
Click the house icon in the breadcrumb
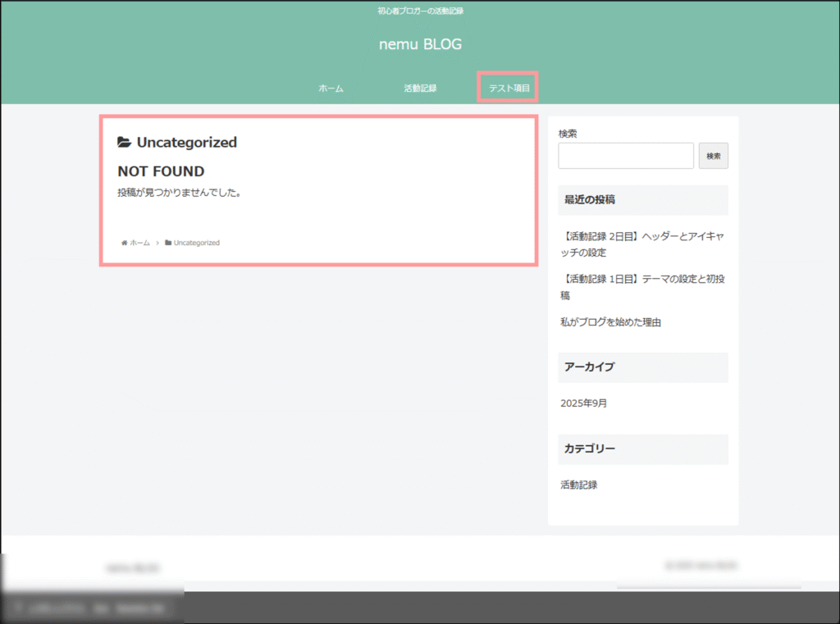(124, 243)
